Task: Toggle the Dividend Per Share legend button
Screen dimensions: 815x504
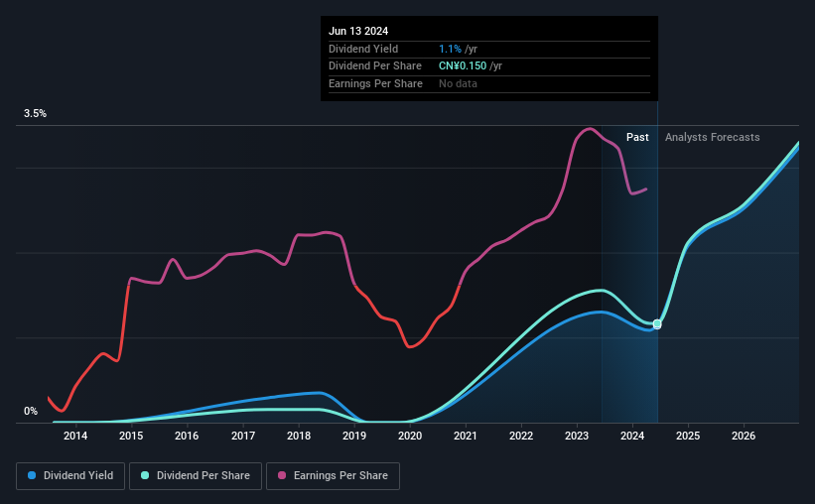Action: (x=196, y=476)
